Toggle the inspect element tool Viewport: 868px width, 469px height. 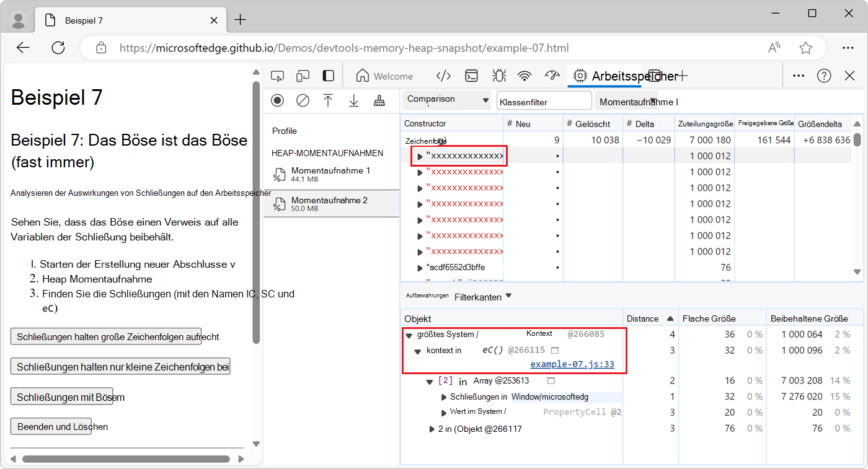278,76
